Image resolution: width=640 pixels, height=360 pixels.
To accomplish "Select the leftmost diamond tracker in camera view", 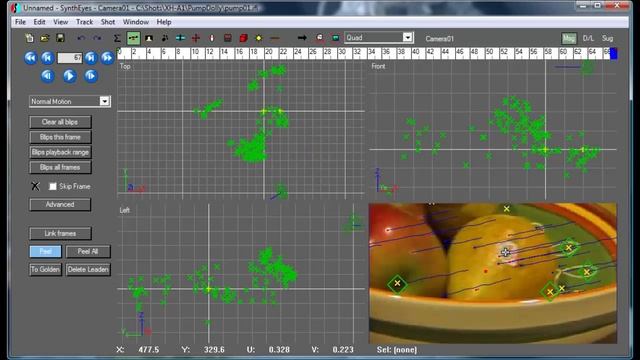I will pyautogui.click(x=397, y=283).
